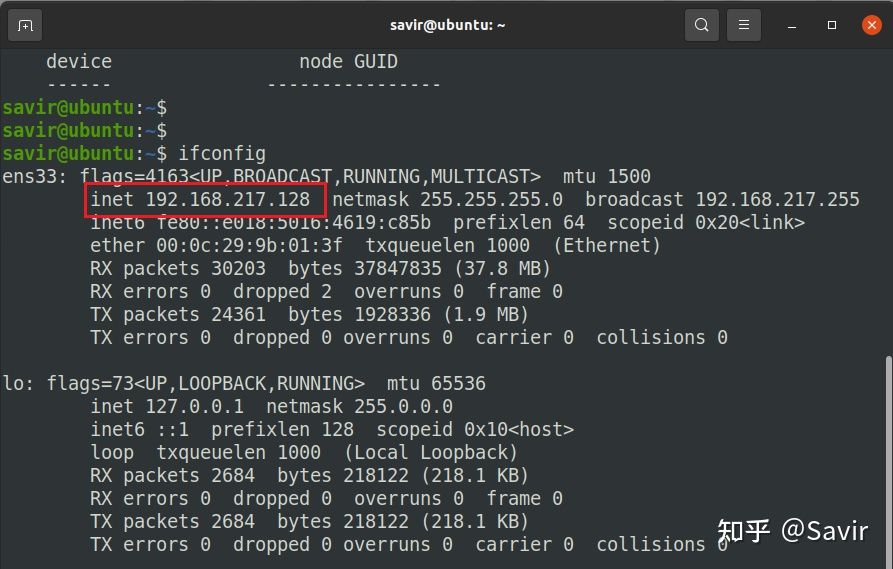
Task: Click bytes 37847835 (37.8 MB) value
Action: pyautogui.click(x=419, y=268)
